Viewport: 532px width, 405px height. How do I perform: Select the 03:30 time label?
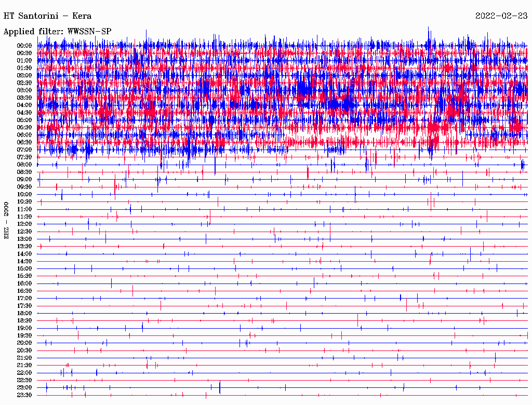pos(24,98)
